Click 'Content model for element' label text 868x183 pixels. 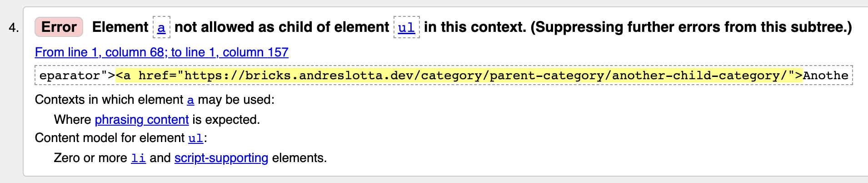[x=110, y=138]
